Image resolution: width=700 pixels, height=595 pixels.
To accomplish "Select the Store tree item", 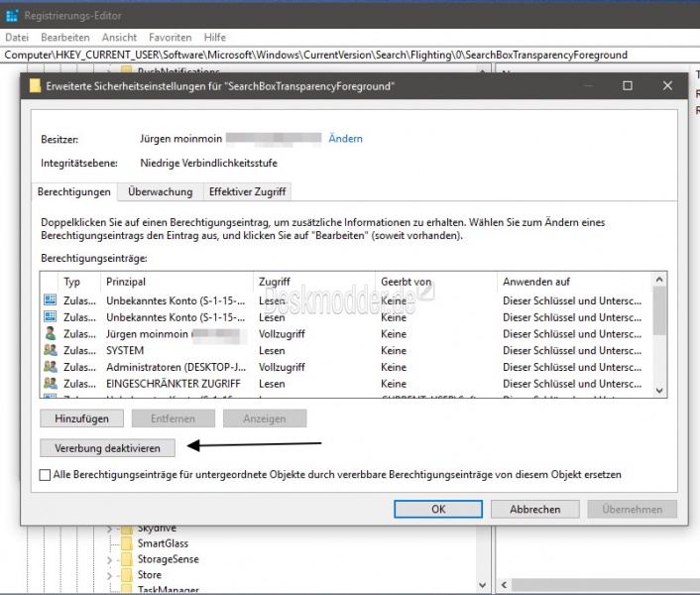I will [x=150, y=574].
